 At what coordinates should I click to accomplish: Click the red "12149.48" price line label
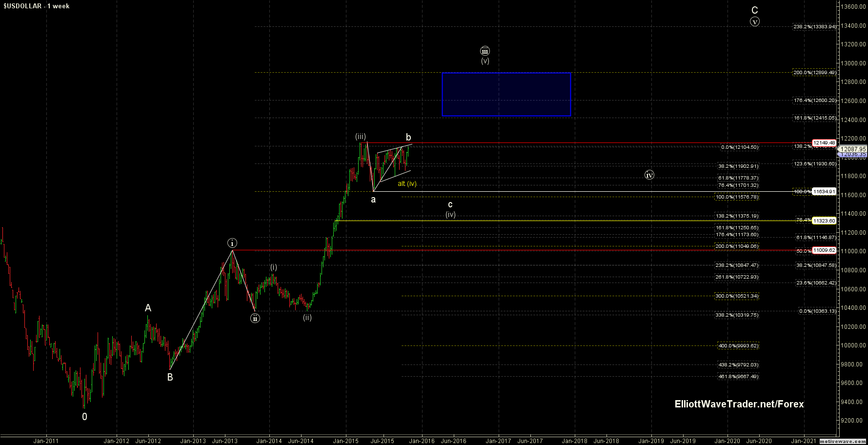[824, 142]
